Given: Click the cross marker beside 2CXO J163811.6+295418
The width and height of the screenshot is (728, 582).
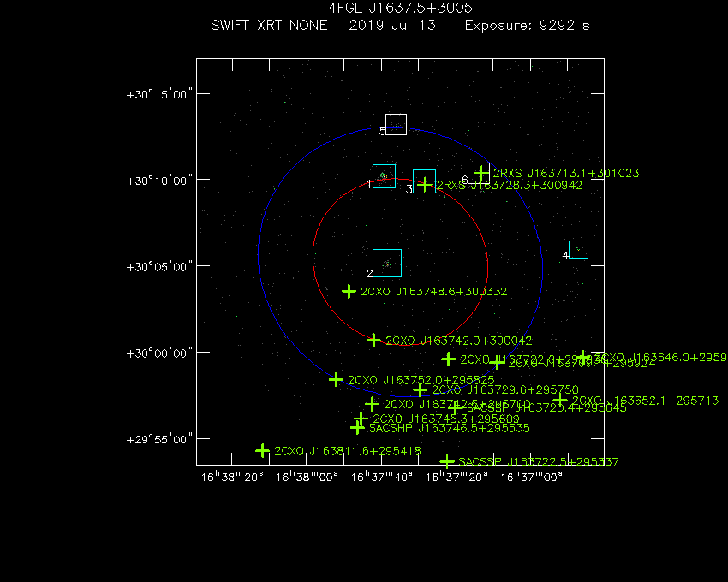Looking at the screenshot, I should (262, 451).
